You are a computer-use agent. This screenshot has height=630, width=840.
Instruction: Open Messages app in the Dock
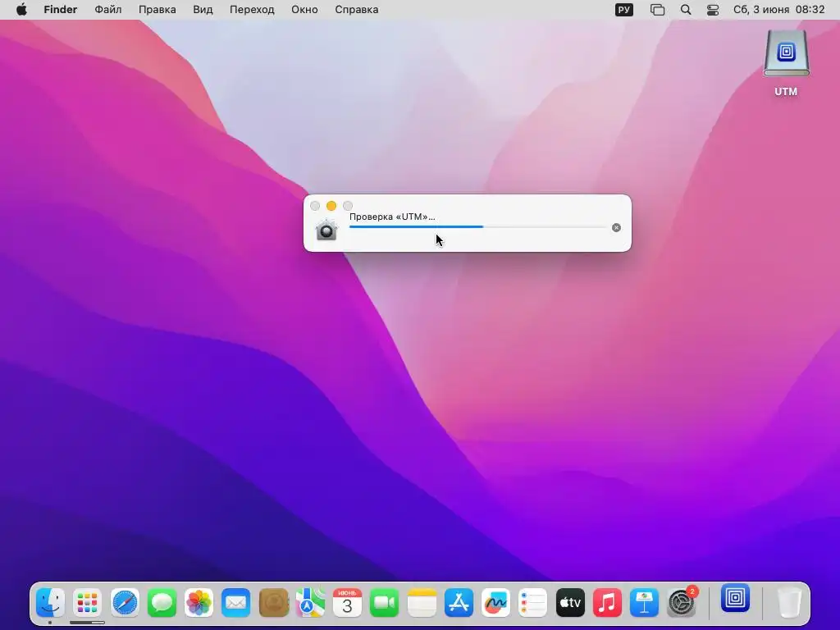point(162,603)
